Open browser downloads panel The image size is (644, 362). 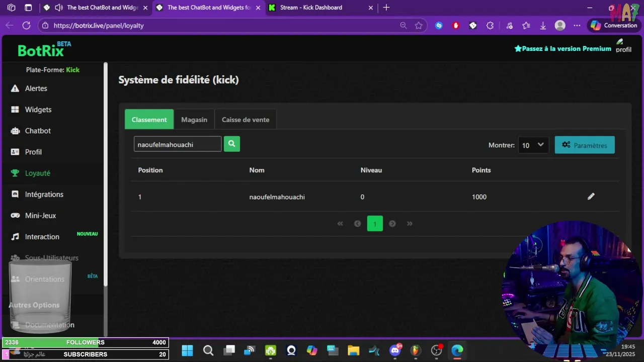[x=543, y=25]
